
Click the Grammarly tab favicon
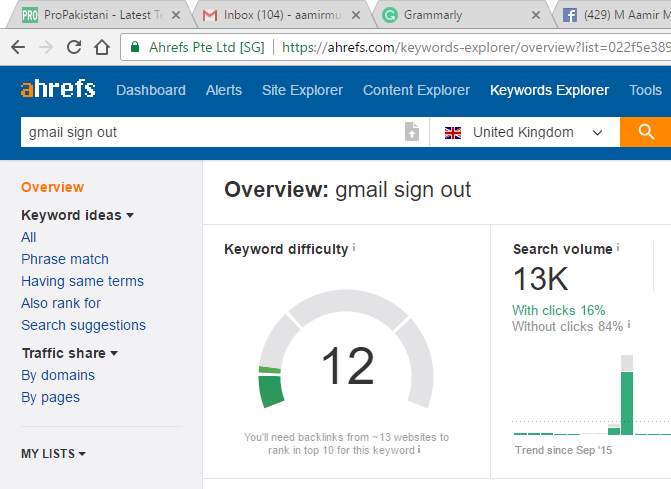click(390, 16)
